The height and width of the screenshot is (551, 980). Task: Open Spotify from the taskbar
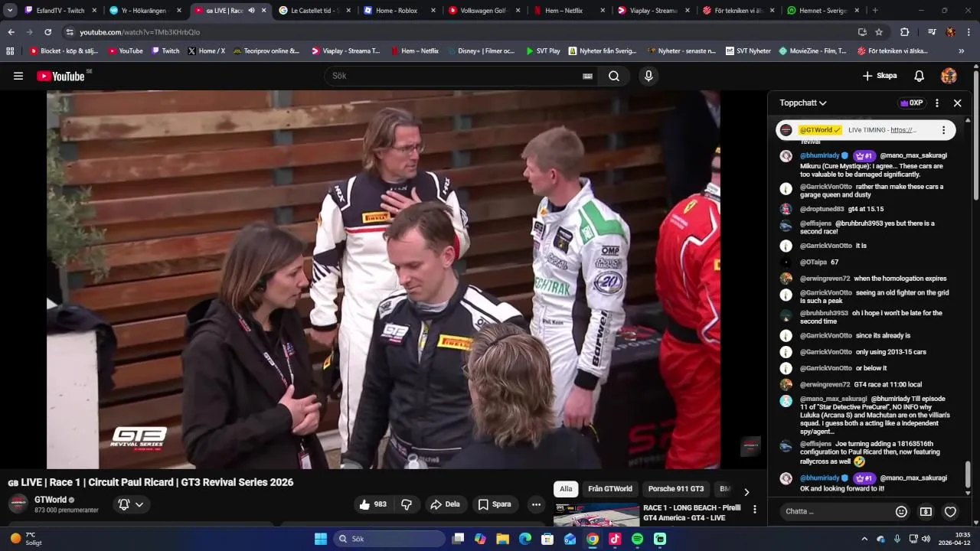pyautogui.click(x=637, y=539)
